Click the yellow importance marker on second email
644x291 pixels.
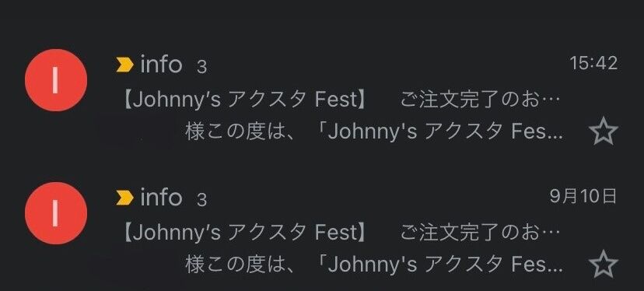pos(125,198)
